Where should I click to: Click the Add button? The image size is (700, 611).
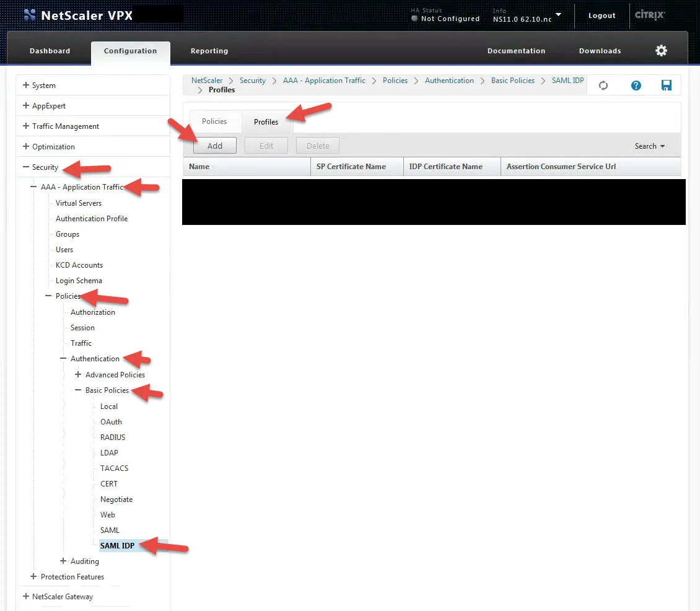(x=215, y=146)
